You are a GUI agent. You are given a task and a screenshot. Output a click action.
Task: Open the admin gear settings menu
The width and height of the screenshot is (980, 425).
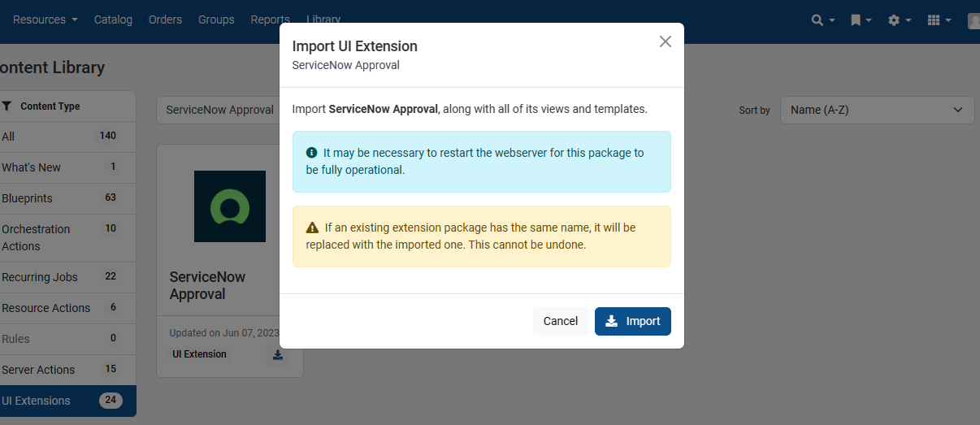900,20
